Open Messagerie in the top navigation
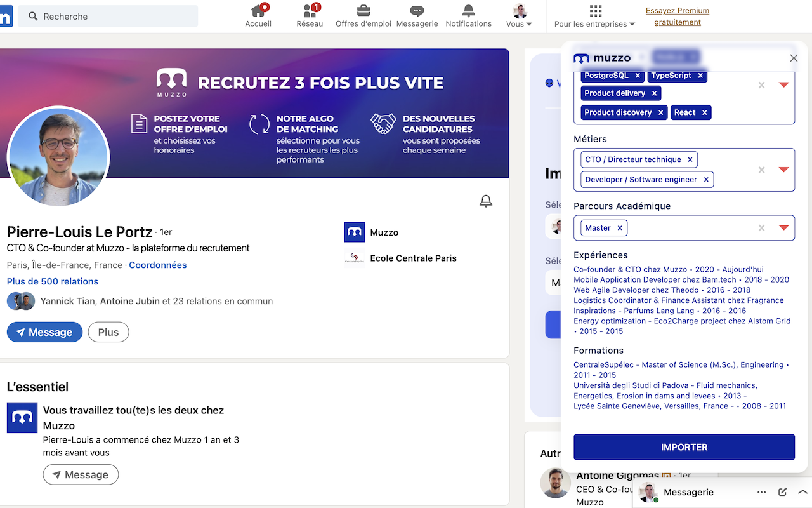 click(417, 16)
